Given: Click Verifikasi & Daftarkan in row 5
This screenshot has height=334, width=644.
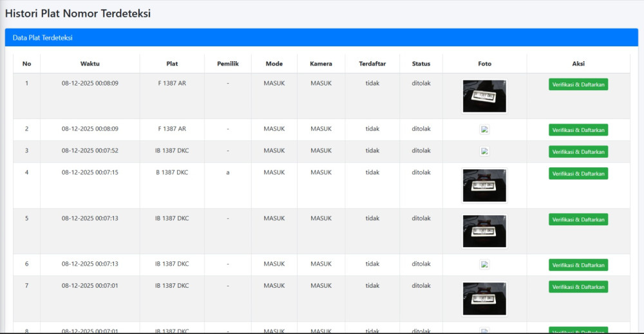Looking at the screenshot, I should pyautogui.click(x=578, y=219).
